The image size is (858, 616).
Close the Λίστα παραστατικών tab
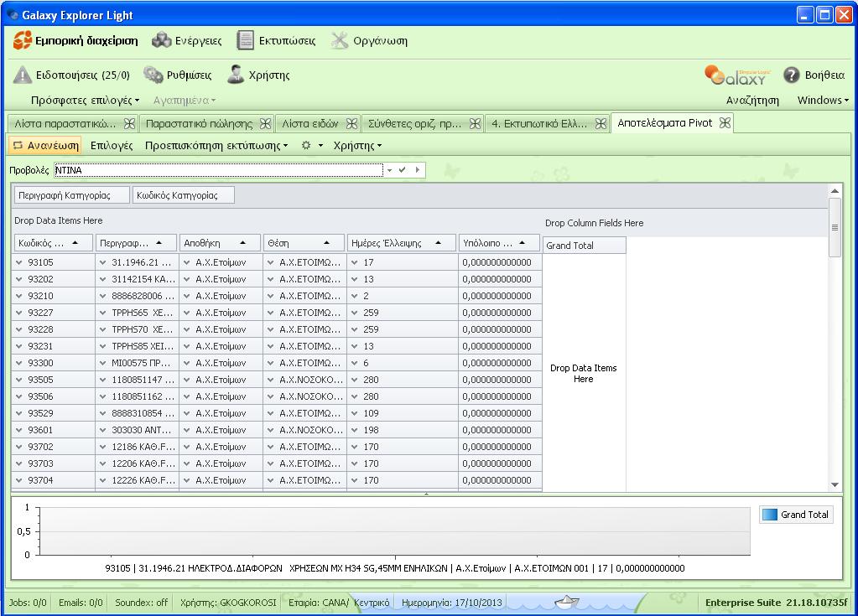click(x=129, y=123)
